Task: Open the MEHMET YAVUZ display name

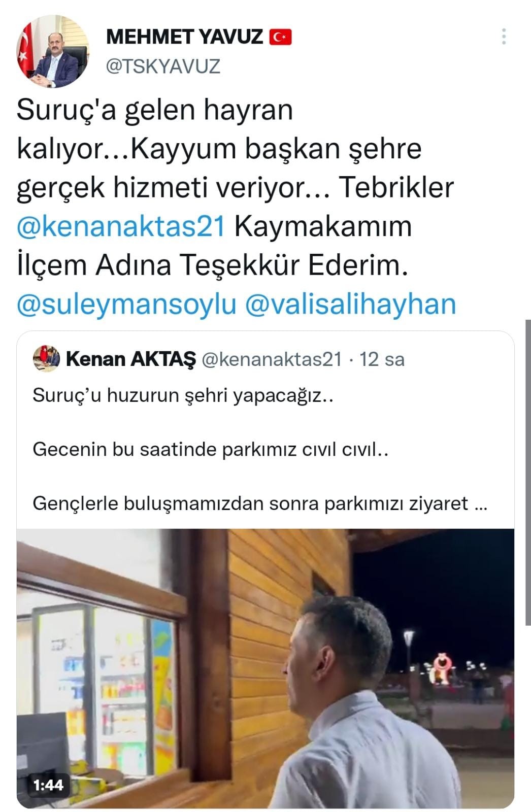Action: pyautogui.click(x=185, y=37)
